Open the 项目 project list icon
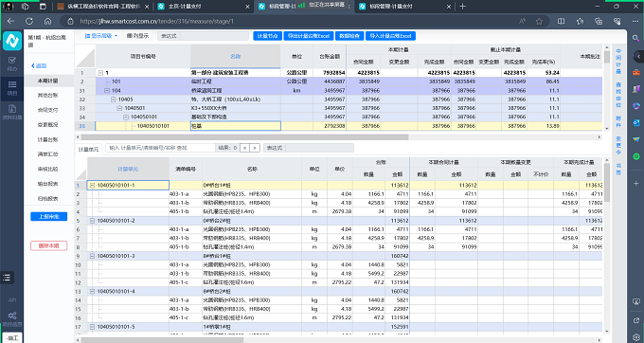The width and height of the screenshot is (644, 343). pyautogui.click(x=12, y=84)
